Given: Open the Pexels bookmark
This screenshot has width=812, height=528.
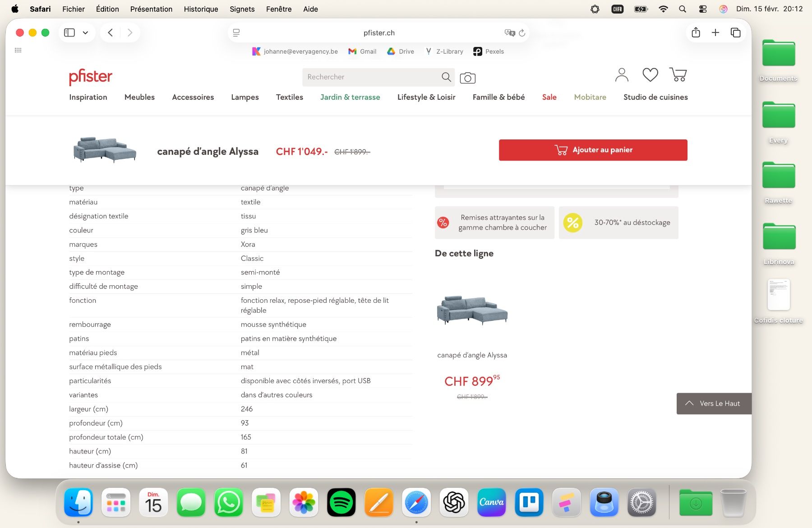Looking at the screenshot, I should (489, 51).
